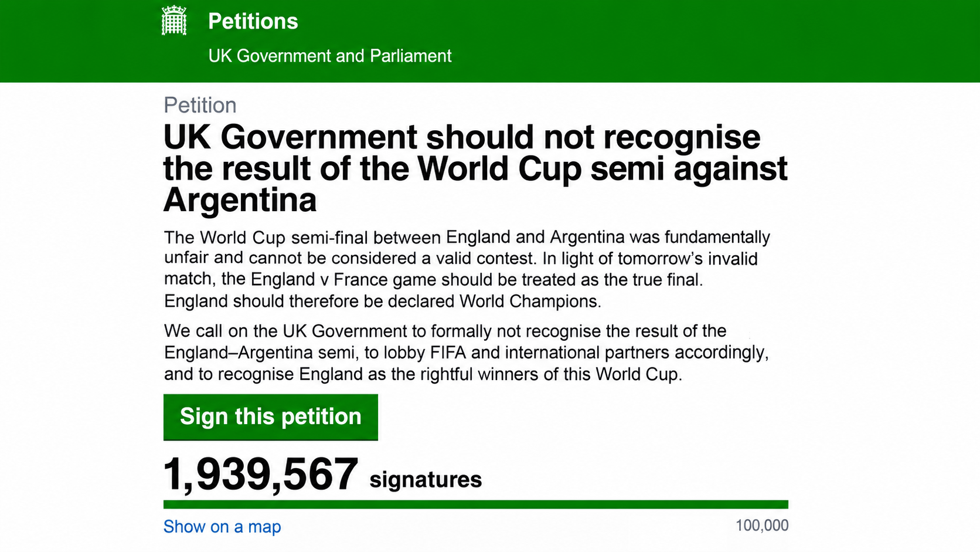
Task: Click the green signature progress bar
Action: click(x=476, y=504)
